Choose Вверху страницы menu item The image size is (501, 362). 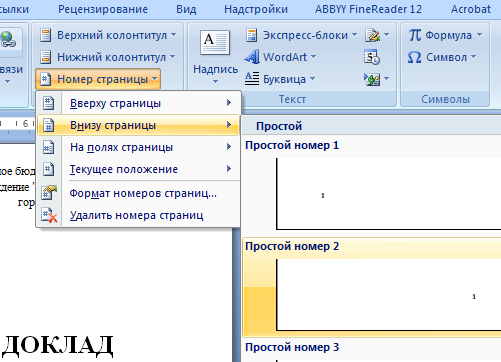(138, 103)
